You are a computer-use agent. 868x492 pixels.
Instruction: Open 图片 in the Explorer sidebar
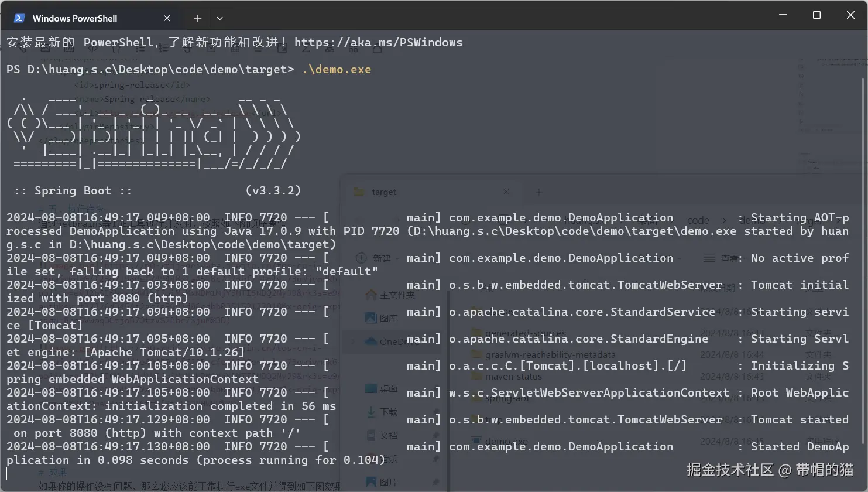tap(382, 482)
